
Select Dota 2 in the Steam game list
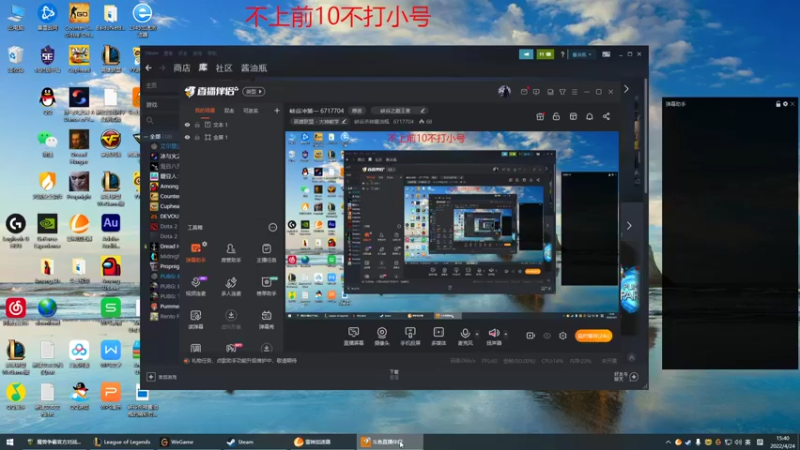164,226
